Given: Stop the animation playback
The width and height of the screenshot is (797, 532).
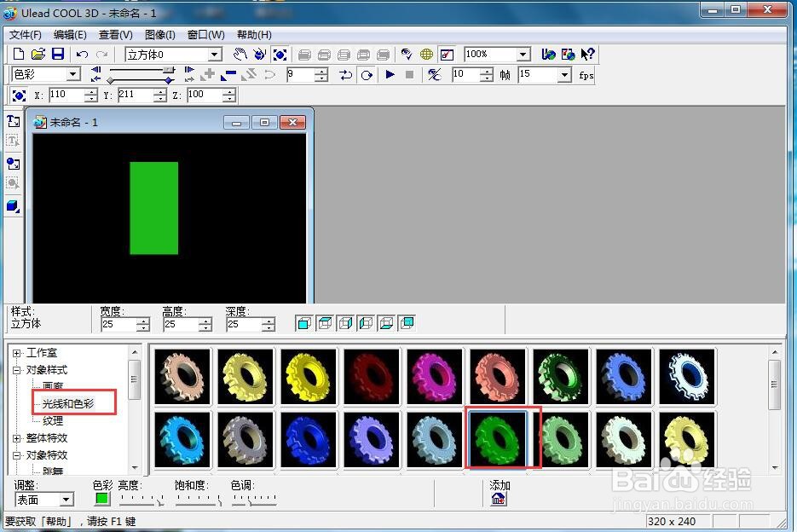Looking at the screenshot, I should 409,75.
